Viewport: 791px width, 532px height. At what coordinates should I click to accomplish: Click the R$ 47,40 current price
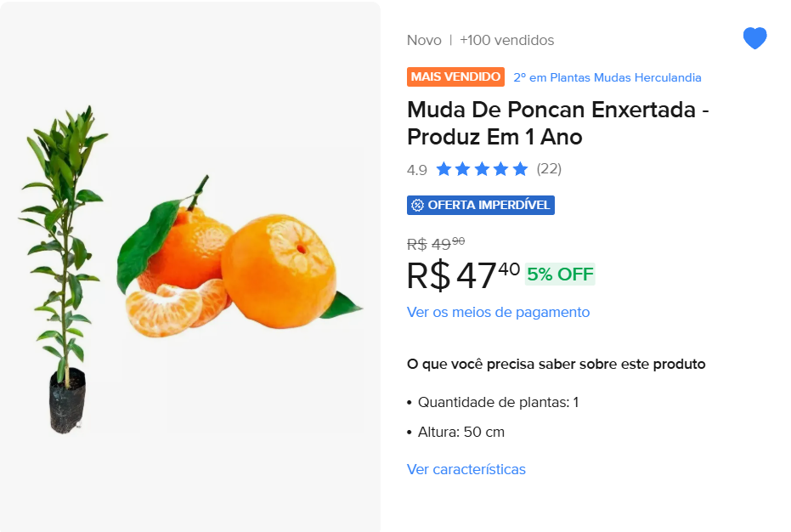(x=463, y=275)
